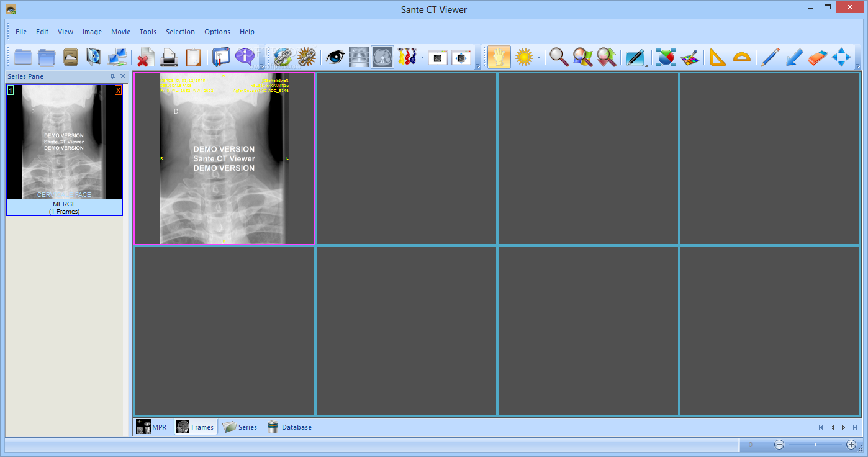868x457 pixels.
Task: Switch to the Frames tab
Action: click(x=195, y=427)
